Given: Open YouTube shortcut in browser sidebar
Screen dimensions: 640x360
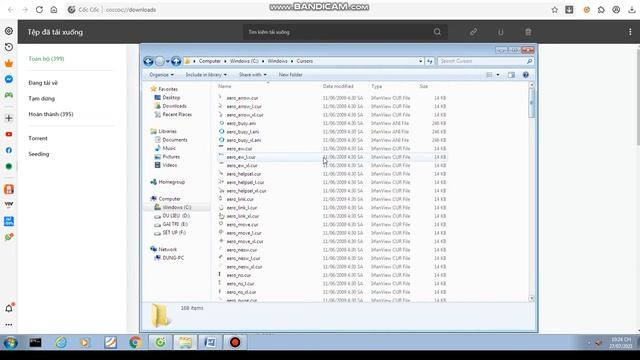Looking at the screenshot, I should tap(9, 134).
